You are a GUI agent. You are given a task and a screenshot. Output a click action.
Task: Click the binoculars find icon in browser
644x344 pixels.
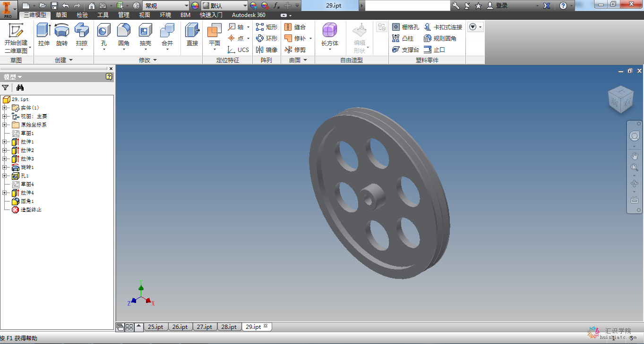(19, 87)
